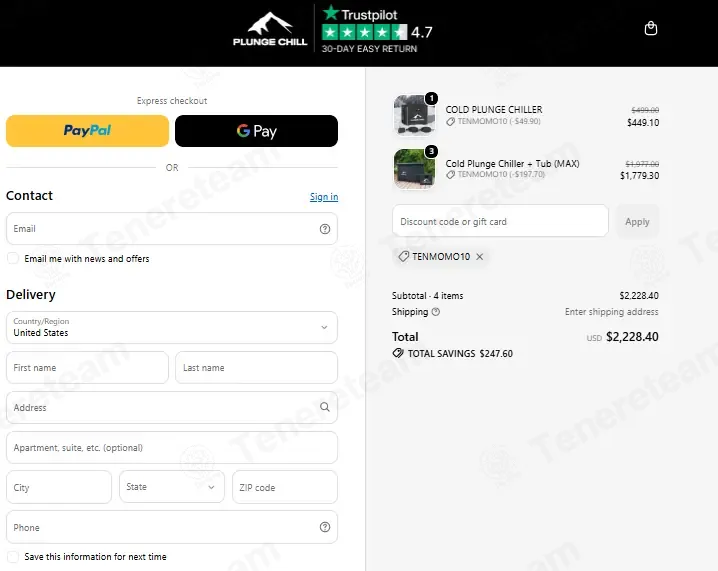
Task: Click the struck-through $499.00 price
Action: click(645, 110)
